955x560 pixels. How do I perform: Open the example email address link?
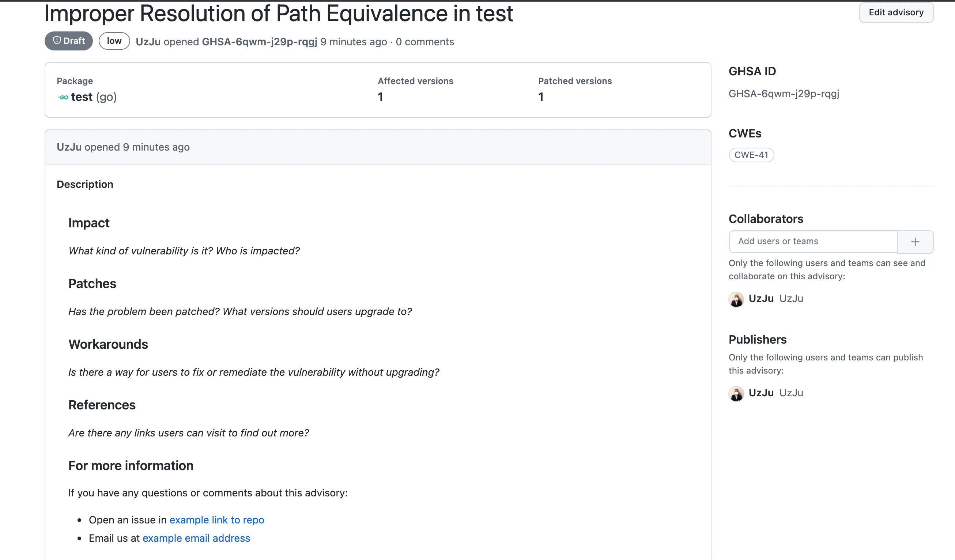196,538
